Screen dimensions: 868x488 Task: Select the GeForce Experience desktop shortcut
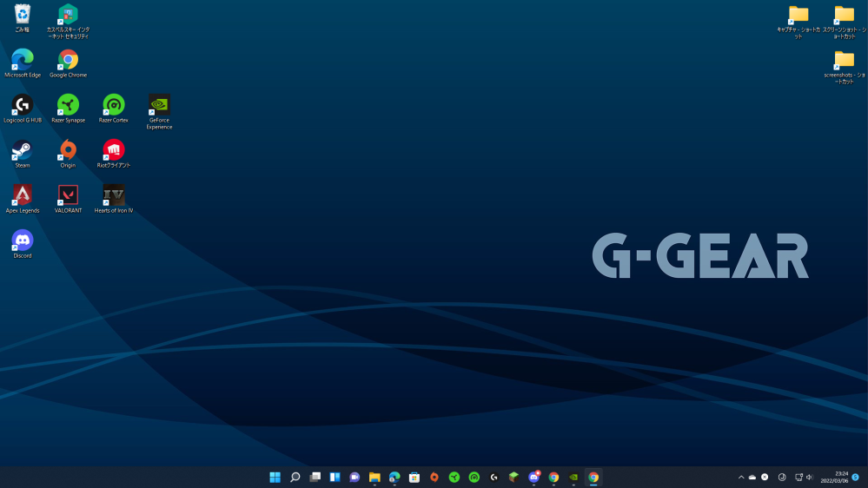pos(159,112)
